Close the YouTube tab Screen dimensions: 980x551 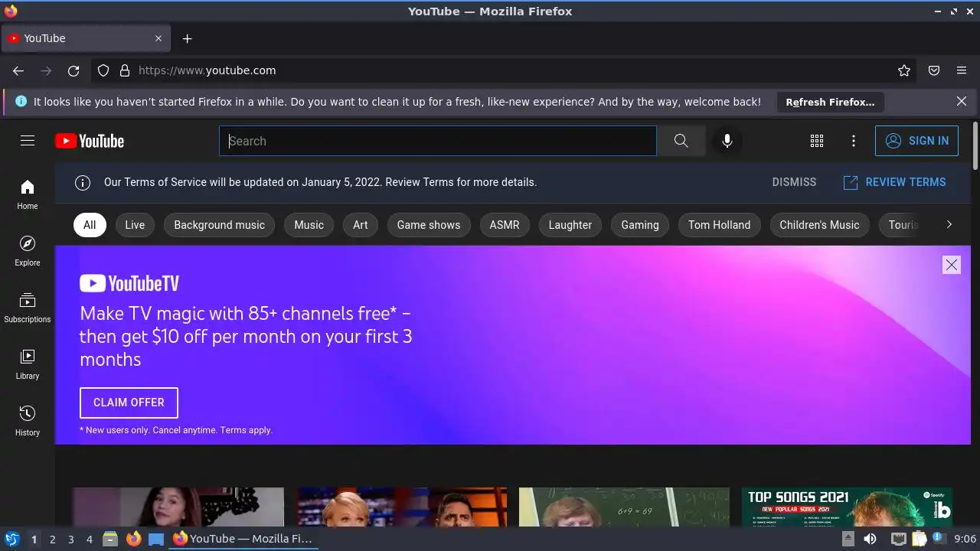click(x=158, y=38)
